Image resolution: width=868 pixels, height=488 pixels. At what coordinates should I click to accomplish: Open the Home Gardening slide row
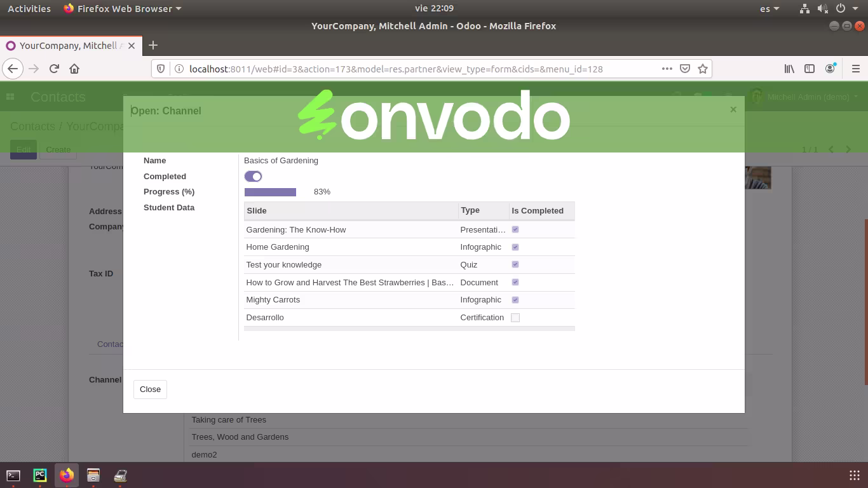point(409,247)
